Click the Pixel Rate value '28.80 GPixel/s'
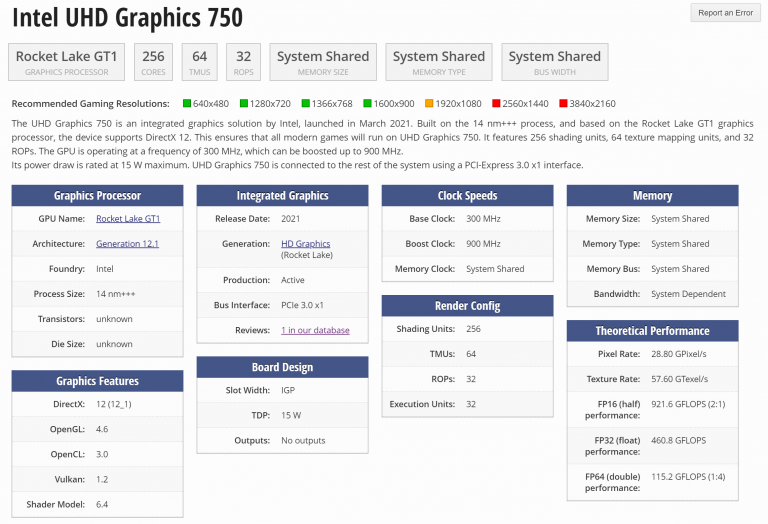Viewport: 768px width, 524px height. tap(679, 354)
